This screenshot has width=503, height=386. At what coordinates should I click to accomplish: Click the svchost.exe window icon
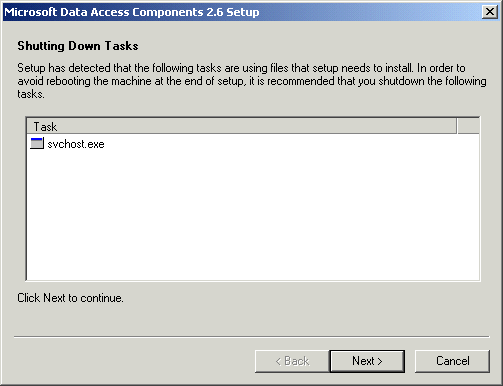point(37,143)
